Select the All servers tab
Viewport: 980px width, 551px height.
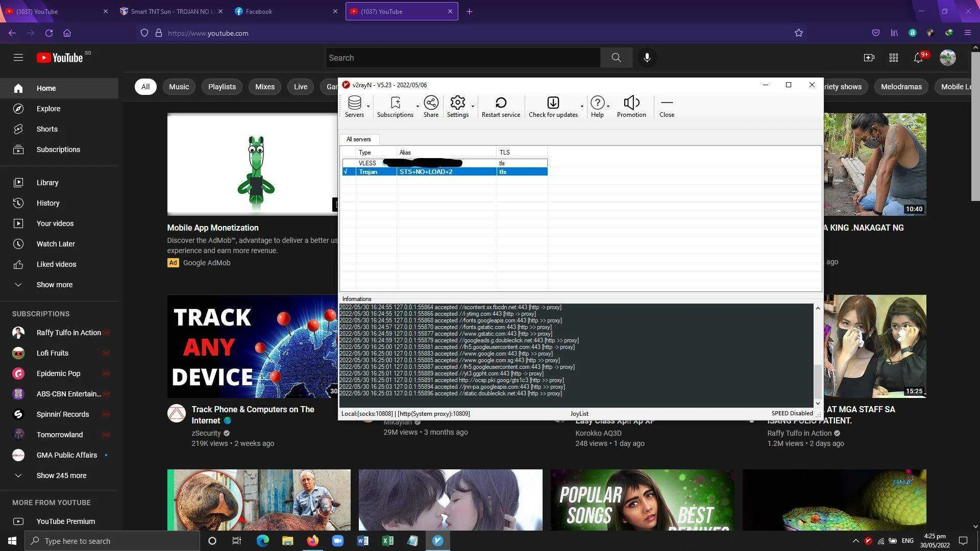(359, 139)
